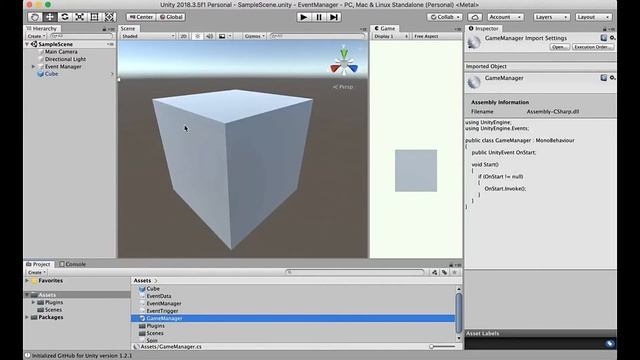640x360 pixels.
Task: Toggle scene effects image button
Action: pos(222,36)
